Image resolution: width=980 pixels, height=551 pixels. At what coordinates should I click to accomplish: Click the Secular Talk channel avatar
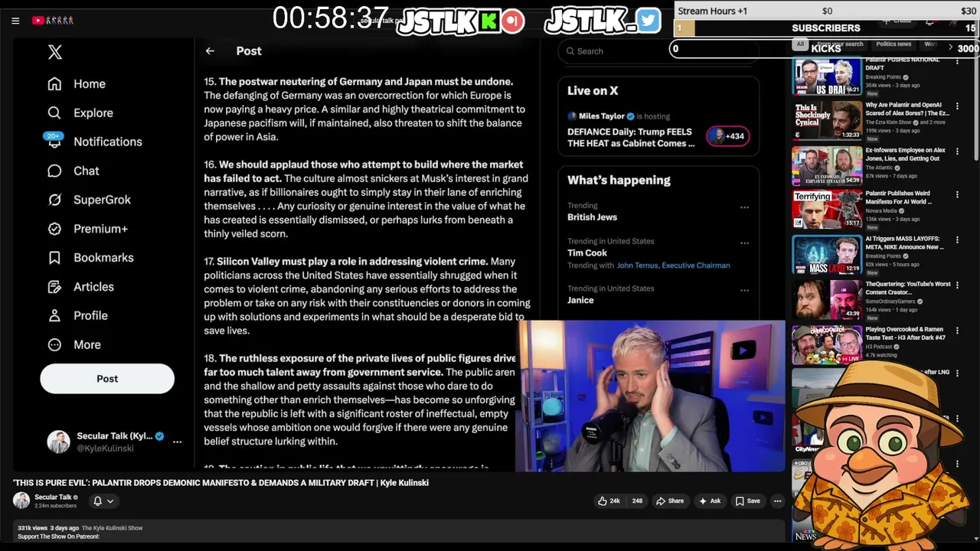pos(21,500)
